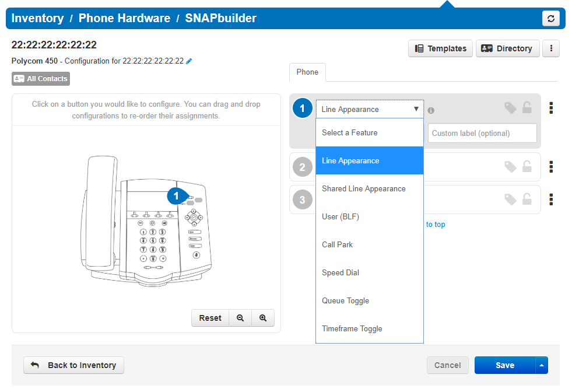Screen dimensions: 572x392
Task: Open the Line Appearance feature dropdown
Action: click(370, 109)
